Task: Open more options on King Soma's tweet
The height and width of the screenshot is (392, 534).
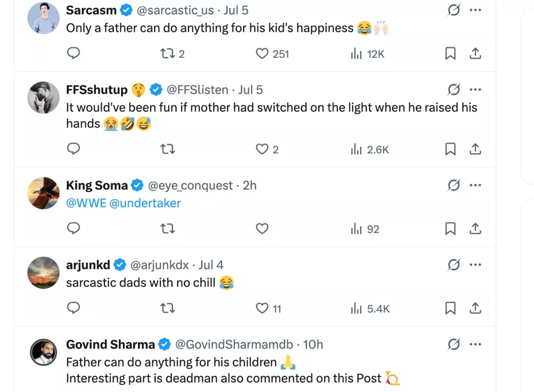Action: [475, 185]
